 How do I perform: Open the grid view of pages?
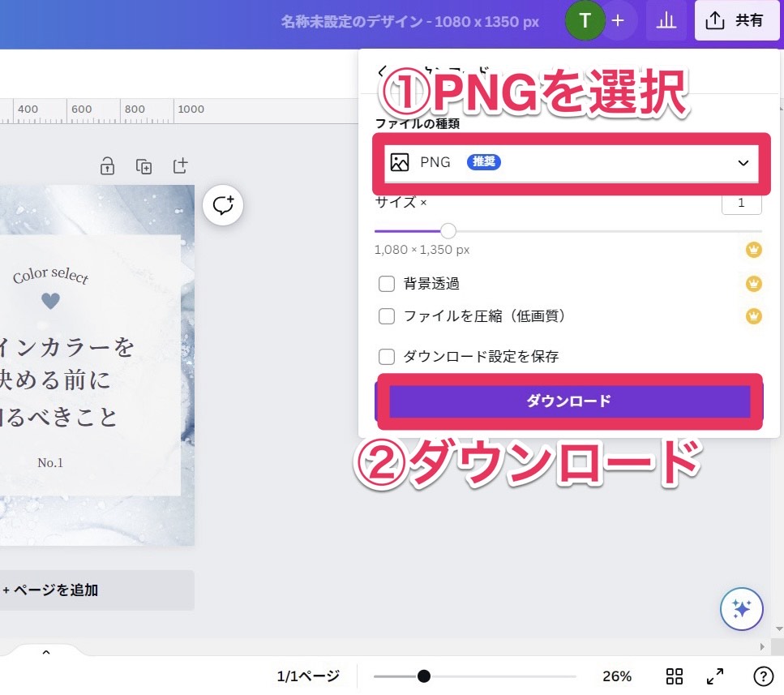tap(675, 676)
